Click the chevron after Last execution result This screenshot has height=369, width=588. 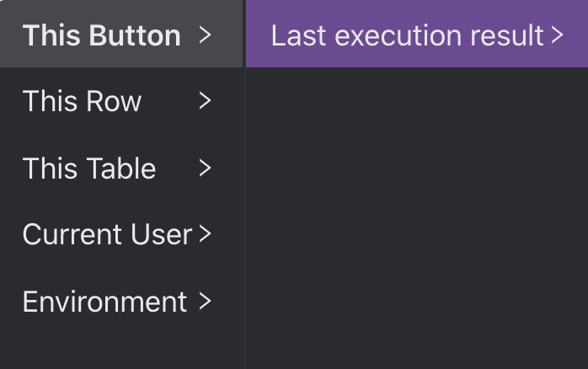pyautogui.click(x=556, y=35)
